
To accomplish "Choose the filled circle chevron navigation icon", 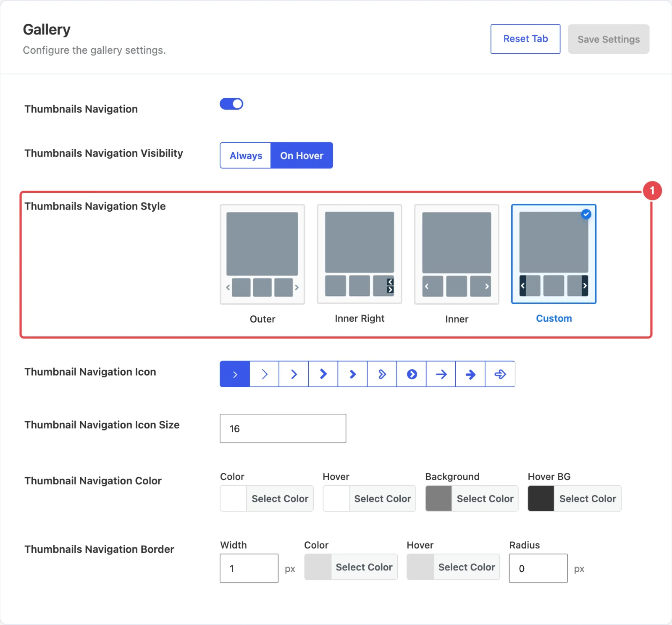I will coord(412,374).
